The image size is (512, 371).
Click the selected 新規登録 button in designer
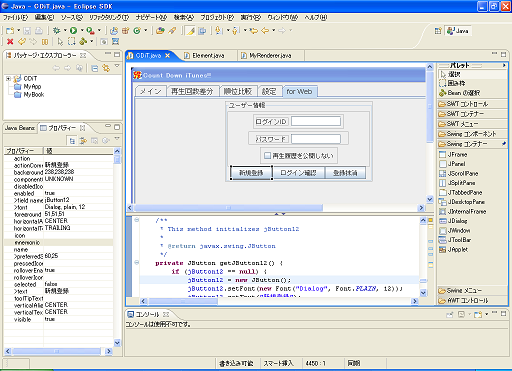[251, 173]
